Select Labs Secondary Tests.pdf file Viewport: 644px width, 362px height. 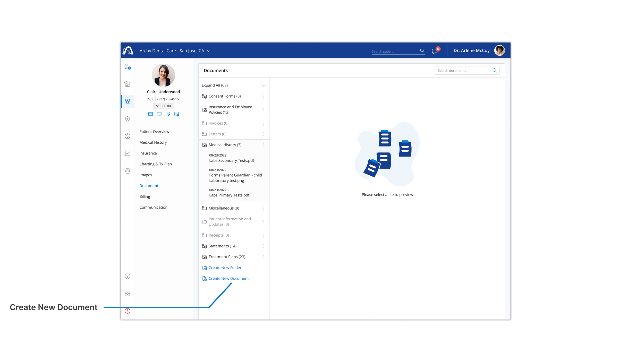click(231, 160)
